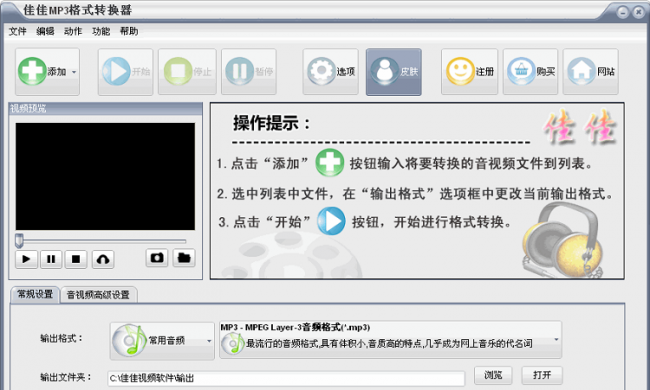Click the 注册 (Register) smiley button

[469, 72]
